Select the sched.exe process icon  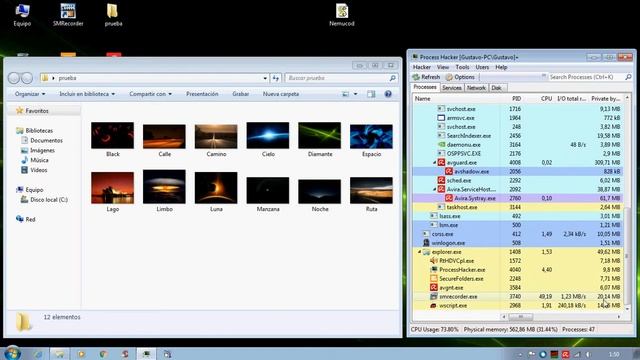[441, 180]
